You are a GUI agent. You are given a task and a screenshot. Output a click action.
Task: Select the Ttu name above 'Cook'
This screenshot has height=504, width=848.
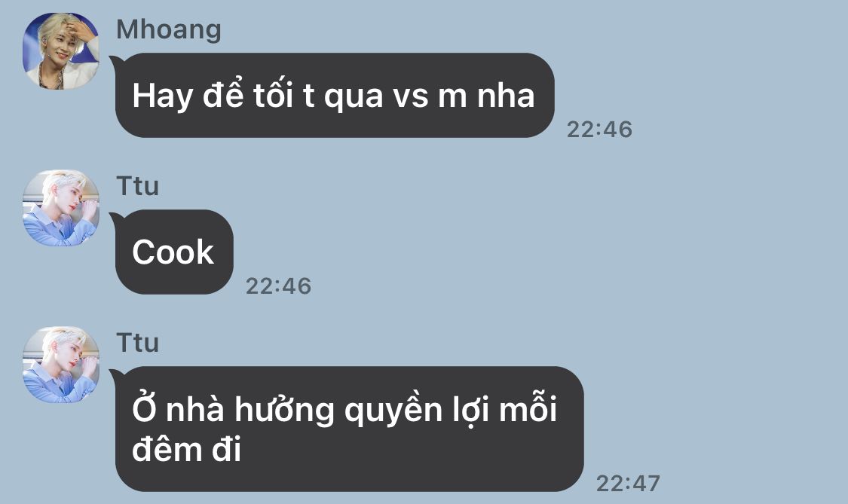[137, 186]
